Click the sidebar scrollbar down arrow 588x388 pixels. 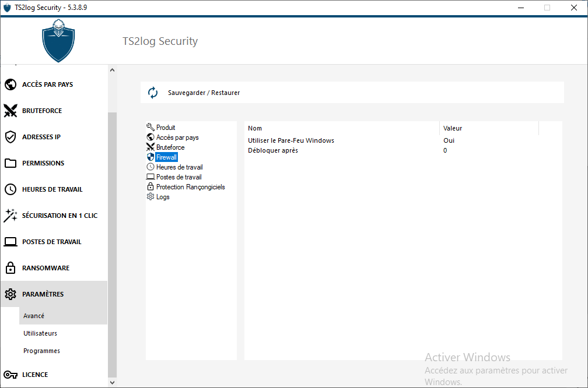pyautogui.click(x=112, y=382)
